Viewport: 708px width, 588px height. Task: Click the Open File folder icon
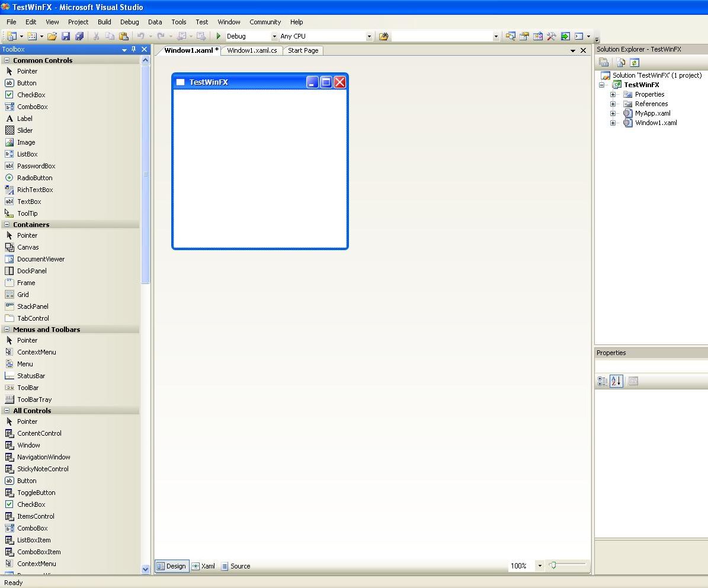(x=52, y=36)
